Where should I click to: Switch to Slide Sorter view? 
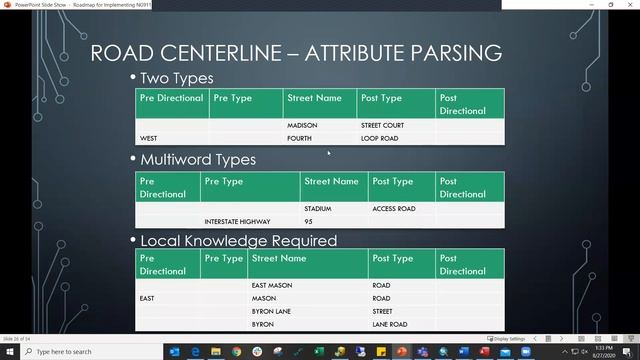pyautogui.click(x=598, y=339)
